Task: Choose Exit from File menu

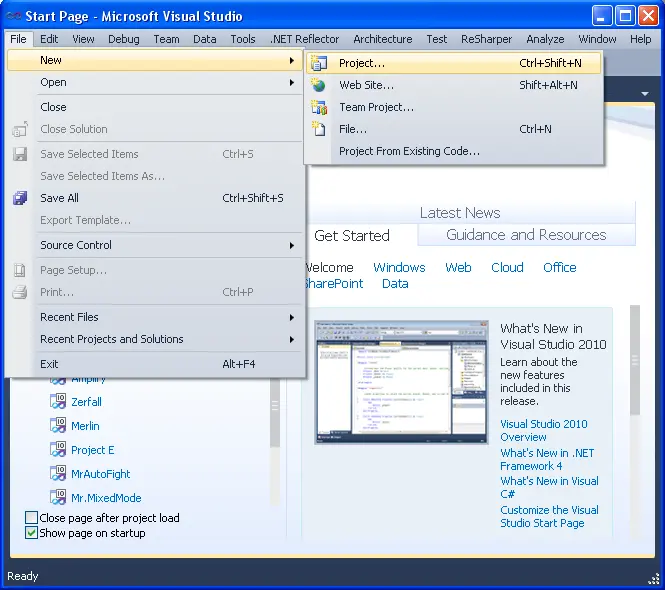Action: click(156, 364)
